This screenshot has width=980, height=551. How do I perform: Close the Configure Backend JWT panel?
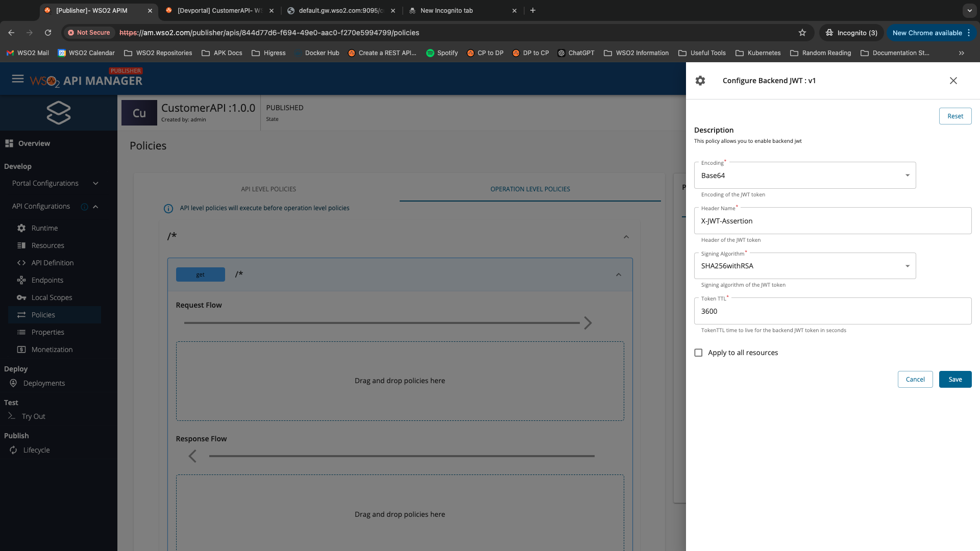[x=953, y=81]
